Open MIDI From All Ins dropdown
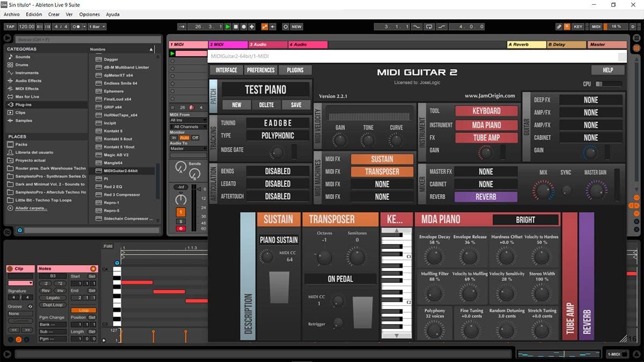The width and height of the screenshot is (644, 362). [188, 120]
